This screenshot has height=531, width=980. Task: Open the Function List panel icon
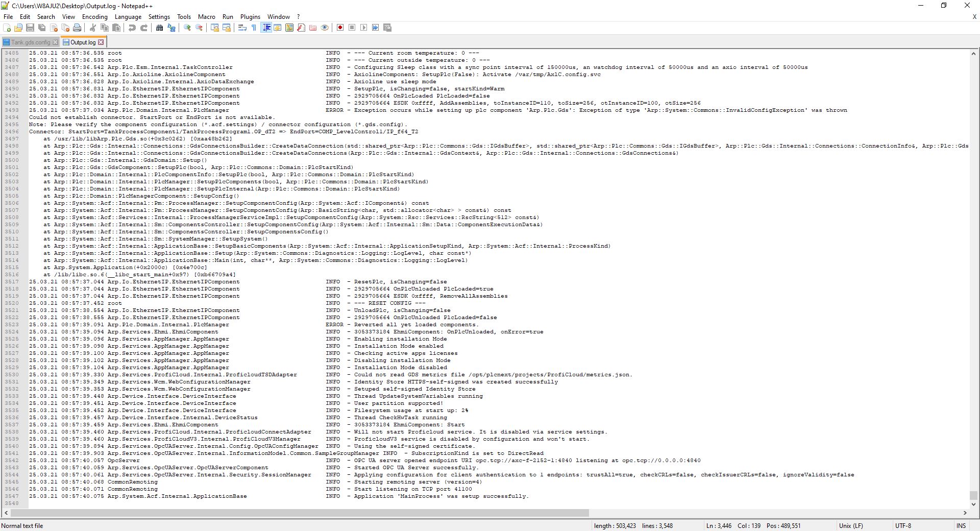[x=301, y=28]
